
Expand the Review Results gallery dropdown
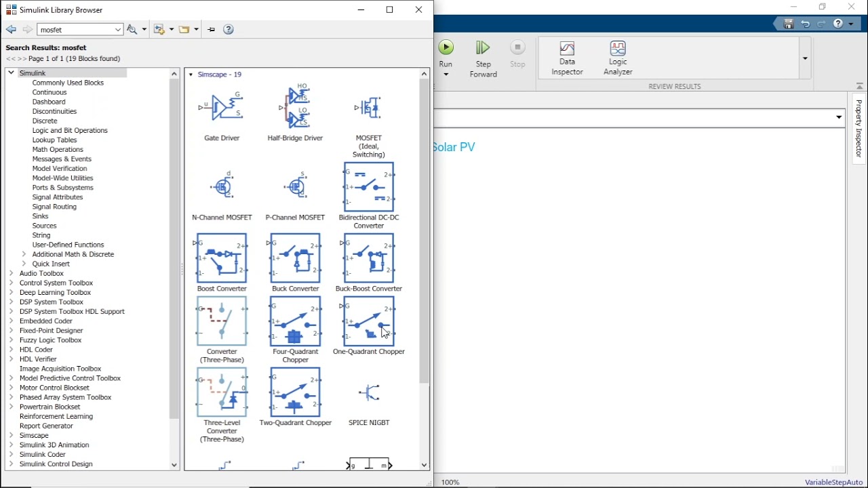(x=805, y=58)
